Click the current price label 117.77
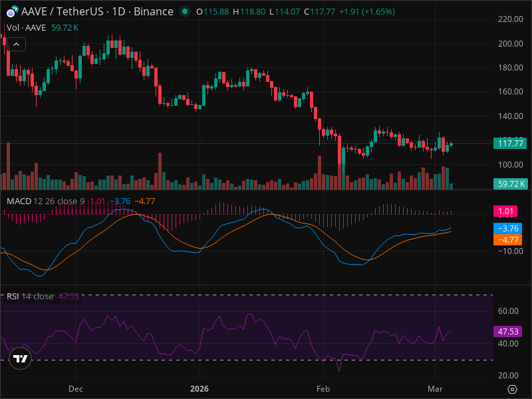532x399 pixels. coord(510,143)
